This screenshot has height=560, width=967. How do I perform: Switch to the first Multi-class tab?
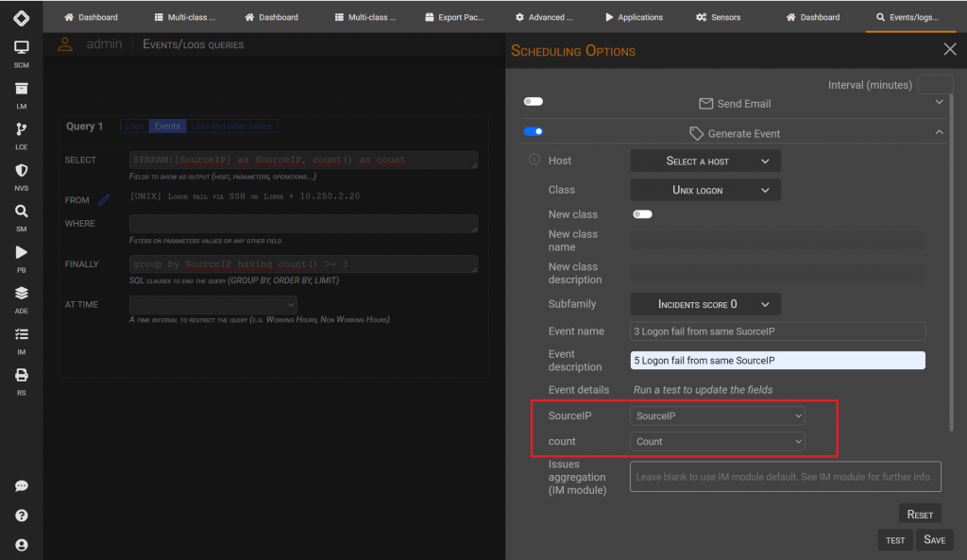pos(184,17)
